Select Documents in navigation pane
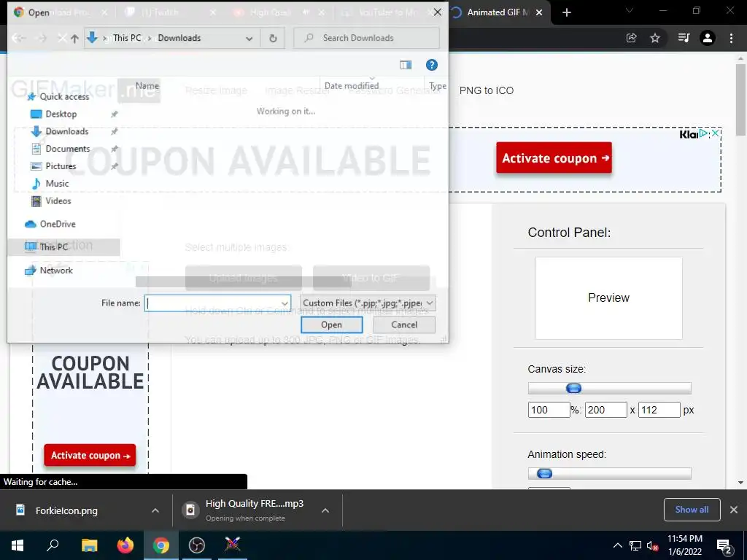Screen dimensions: 747x560 coord(68,149)
